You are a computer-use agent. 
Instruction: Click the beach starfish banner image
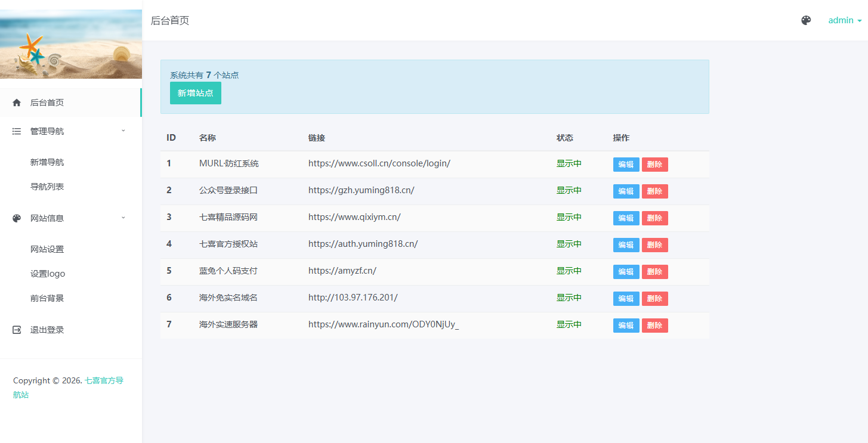[71, 44]
